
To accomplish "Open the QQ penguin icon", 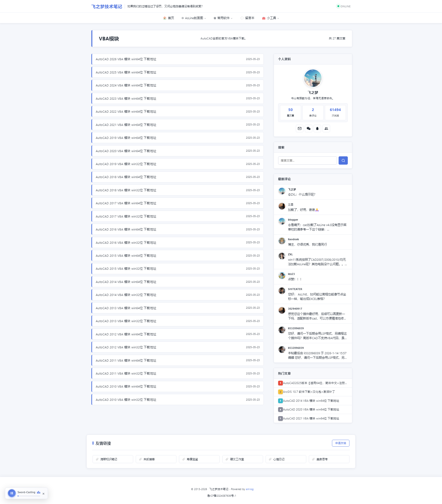I will (x=317, y=128).
